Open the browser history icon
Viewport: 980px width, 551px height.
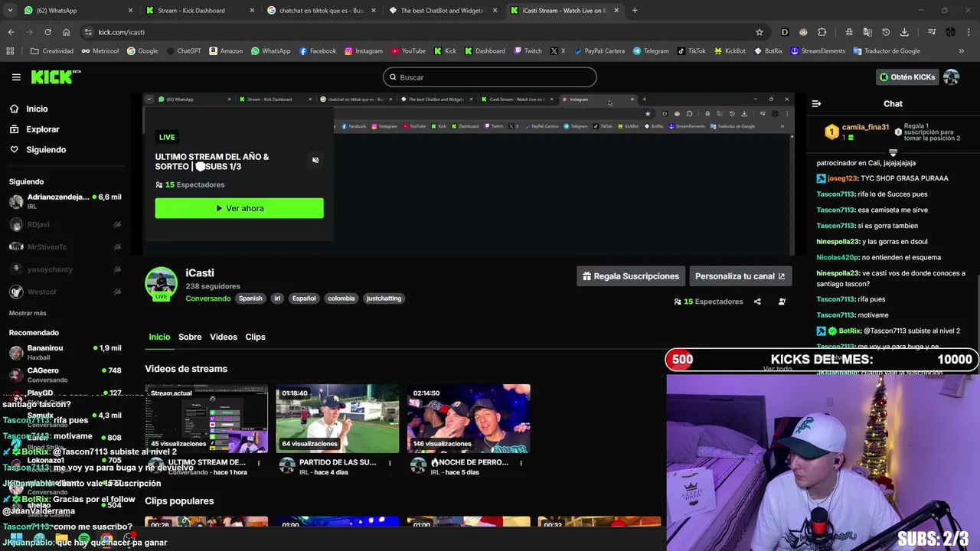(886, 32)
